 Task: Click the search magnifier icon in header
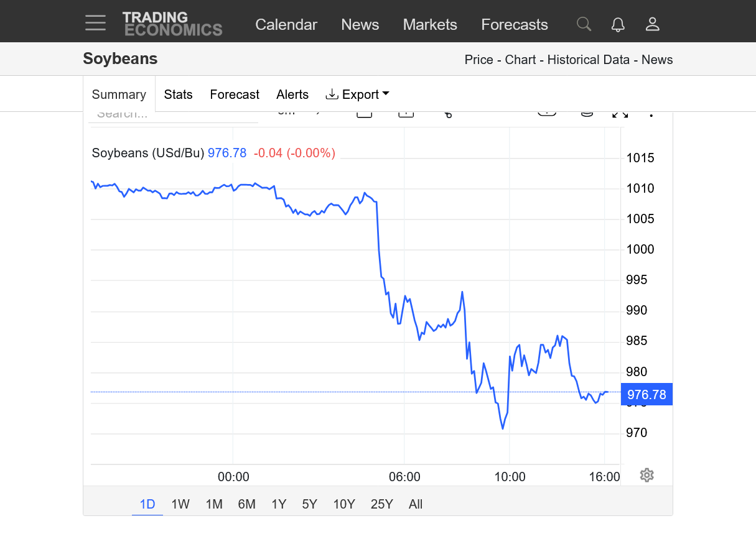(584, 24)
